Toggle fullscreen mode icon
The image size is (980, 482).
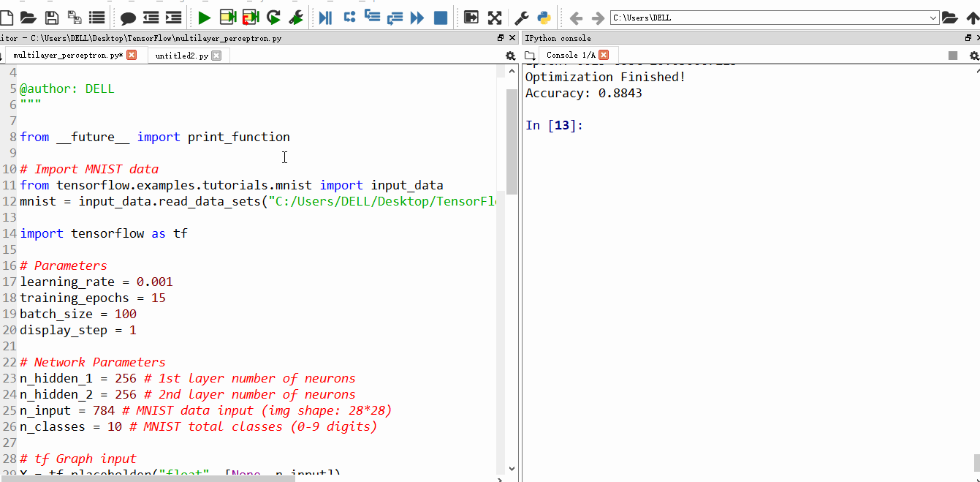coord(495,18)
